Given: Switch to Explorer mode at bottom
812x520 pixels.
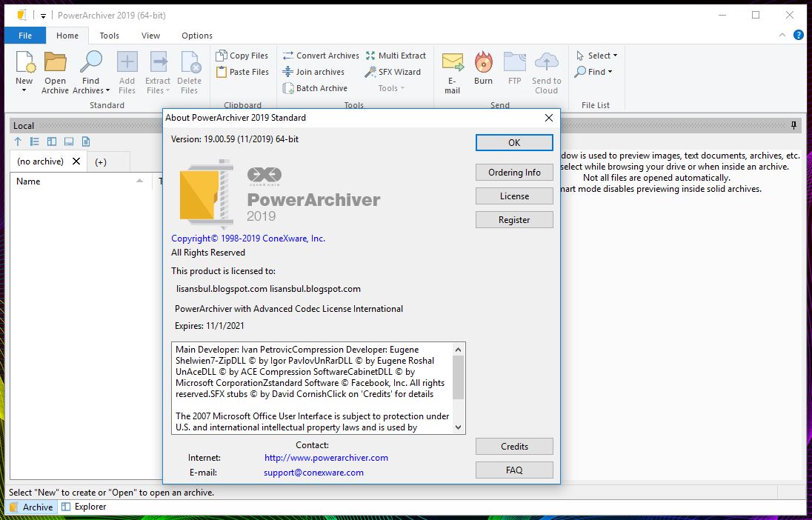Looking at the screenshot, I should click(84, 507).
